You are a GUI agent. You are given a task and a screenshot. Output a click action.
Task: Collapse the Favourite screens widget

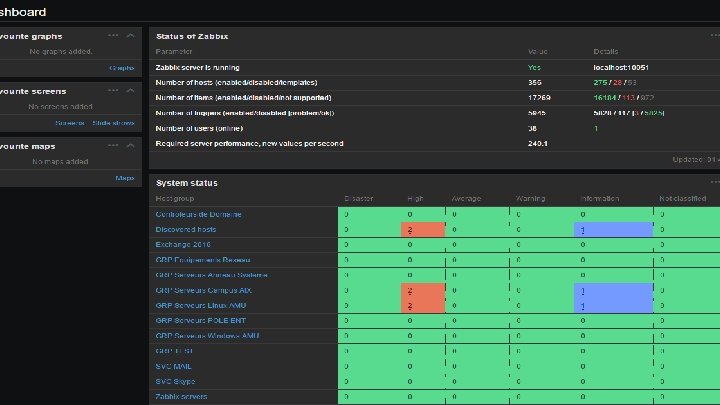point(130,90)
